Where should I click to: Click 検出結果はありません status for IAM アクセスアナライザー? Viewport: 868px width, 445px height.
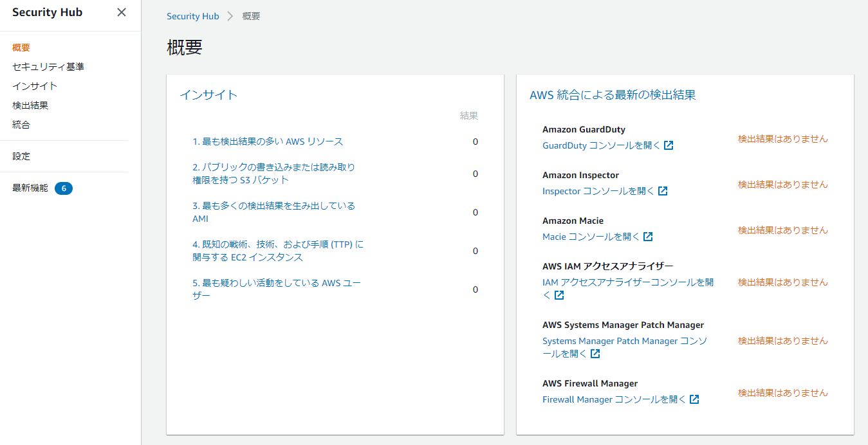(x=783, y=282)
